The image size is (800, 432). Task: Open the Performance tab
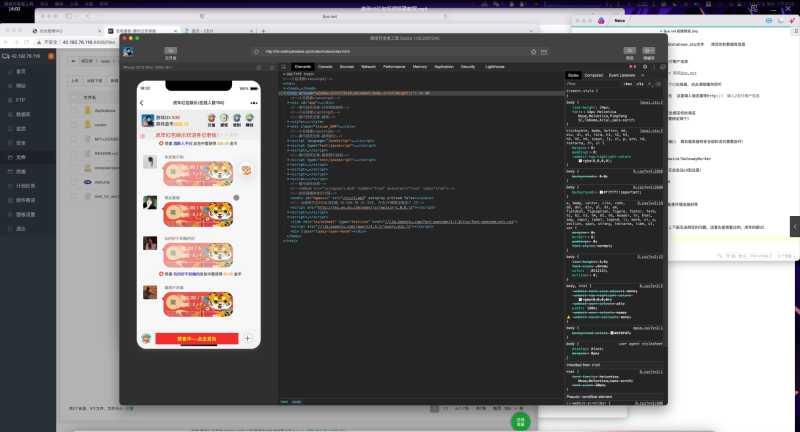pos(394,67)
